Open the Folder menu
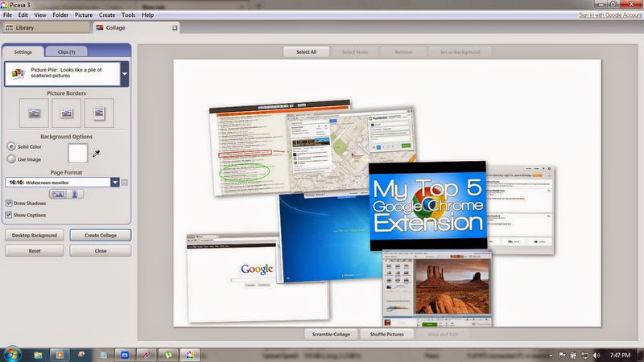Image resolution: width=644 pixels, height=362 pixels. pyautogui.click(x=60, y=15)
